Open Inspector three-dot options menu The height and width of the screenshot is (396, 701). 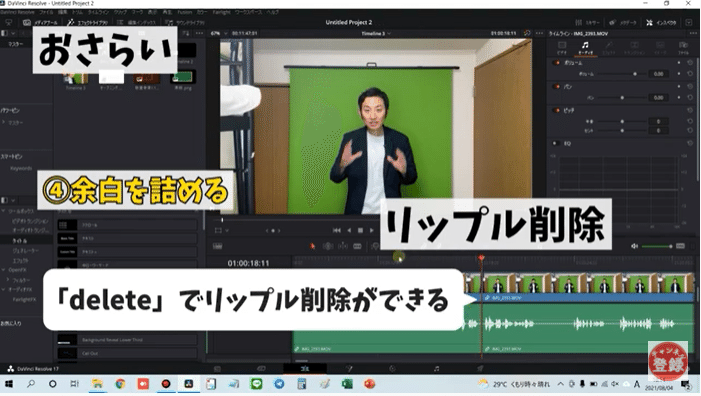(693, 33)
